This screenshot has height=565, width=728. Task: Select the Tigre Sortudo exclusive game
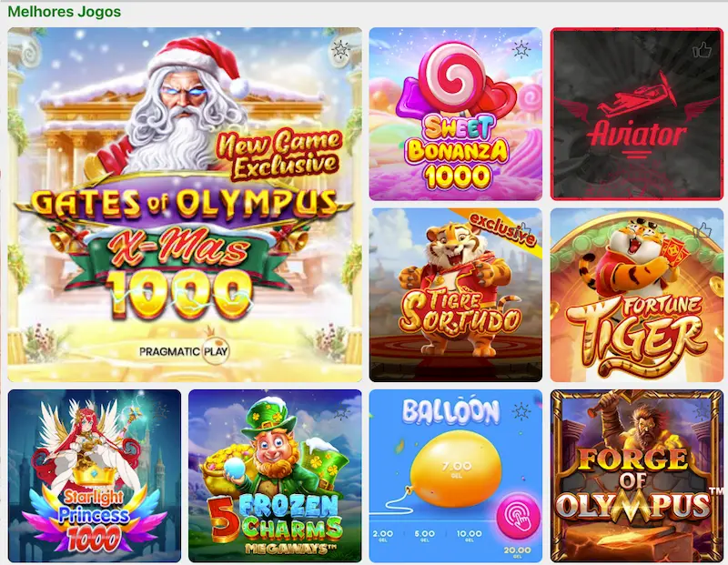[456, 296]
